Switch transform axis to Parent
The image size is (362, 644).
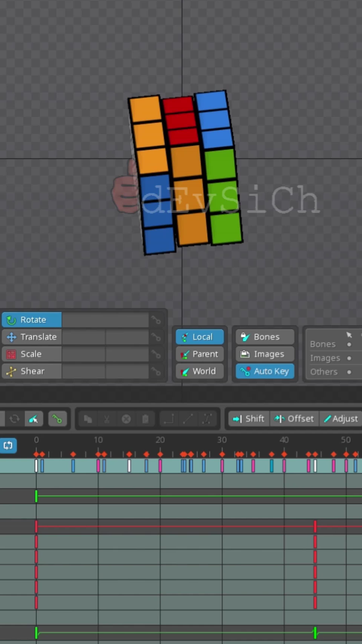click(x=200, y=354)
